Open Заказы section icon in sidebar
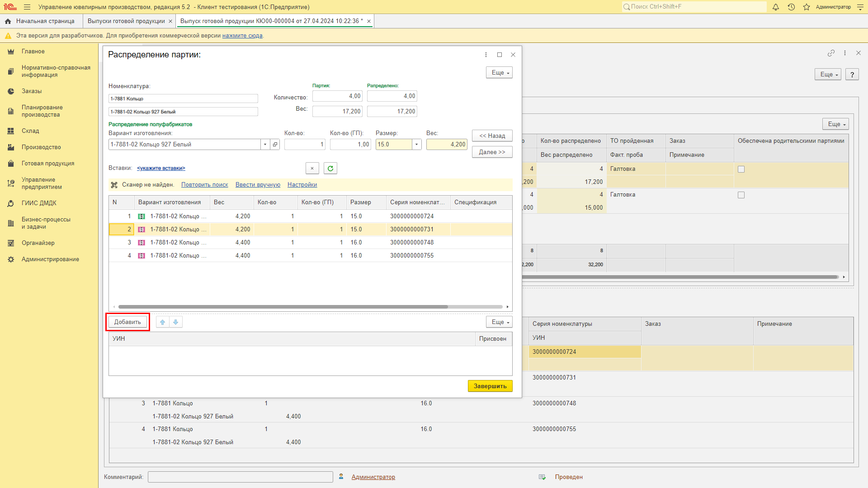This screenshot has width=868, height=488. (11, 91)
